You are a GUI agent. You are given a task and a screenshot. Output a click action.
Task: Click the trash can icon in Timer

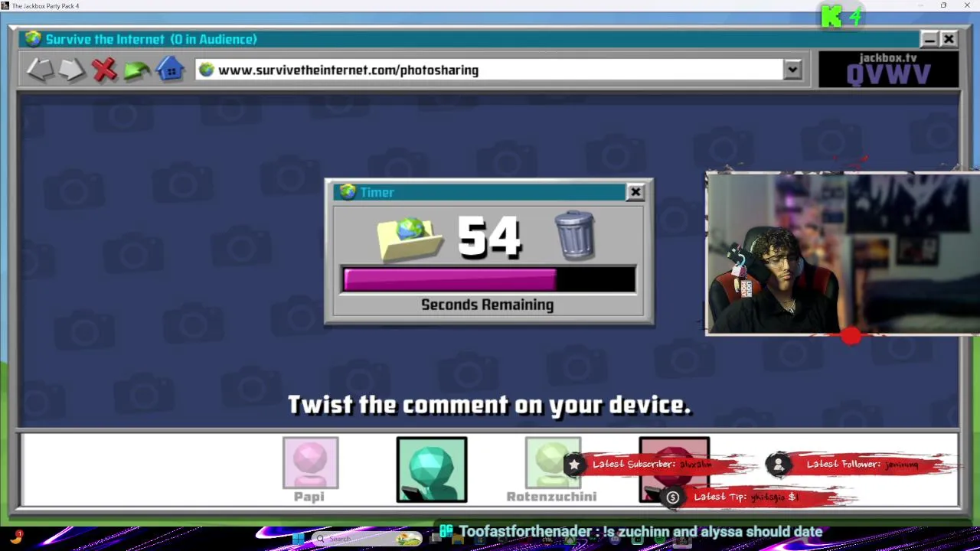pos(575,235)
